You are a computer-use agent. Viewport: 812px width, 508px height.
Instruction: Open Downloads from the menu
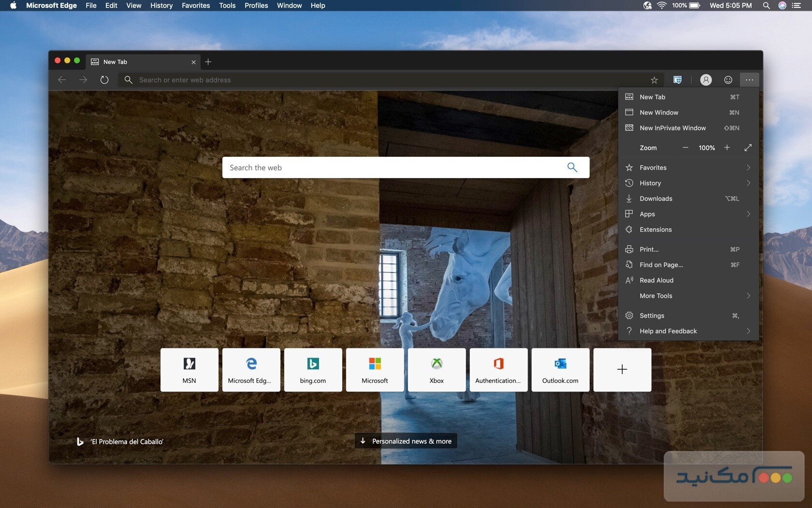[x=656, y=198]
